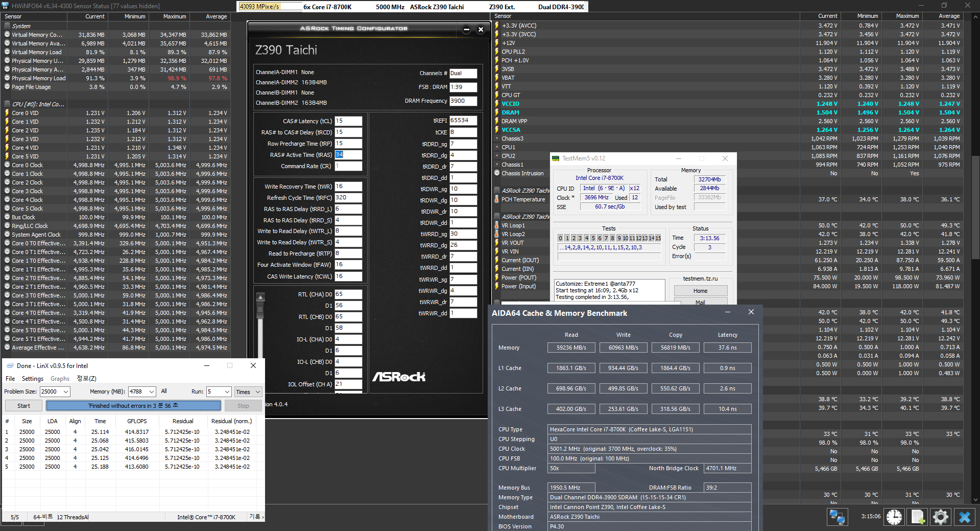Click AIDA64 Memory Read value 59236 MB/s
The width and height of the screenshot is (980, 531).
coord(571,348)
